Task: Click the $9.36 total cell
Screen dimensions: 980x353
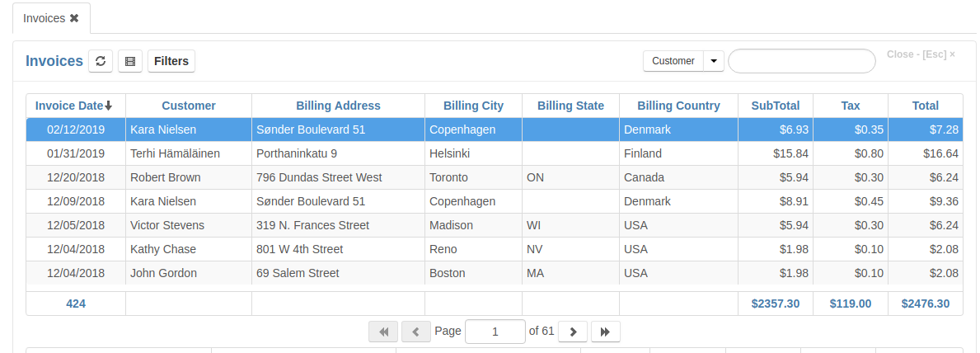Action: click(x=926, y=201)
